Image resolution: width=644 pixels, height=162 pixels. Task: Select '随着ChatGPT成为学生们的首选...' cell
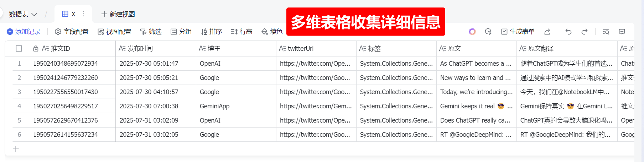(567, 64)
